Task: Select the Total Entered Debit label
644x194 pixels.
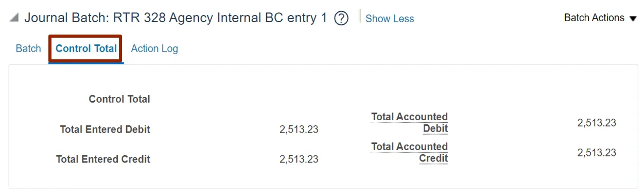Action: 105,130
